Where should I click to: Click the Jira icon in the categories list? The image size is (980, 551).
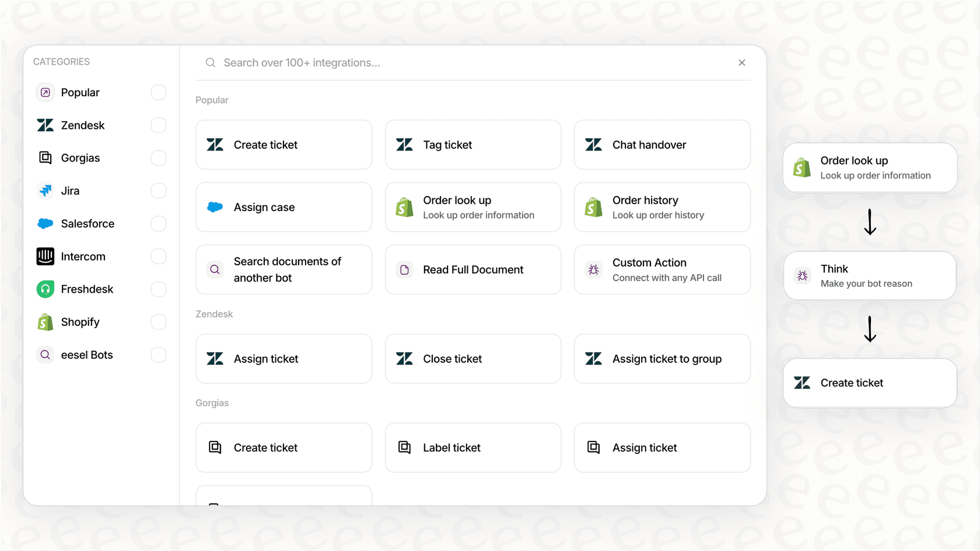tap(45, 191)
